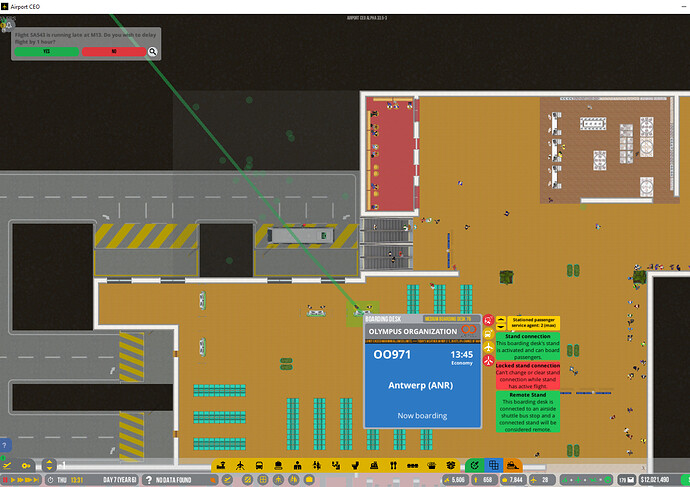Select the orange bulldozer demolish tab
This screenshot has width=690, height=487.
[513, 465]
